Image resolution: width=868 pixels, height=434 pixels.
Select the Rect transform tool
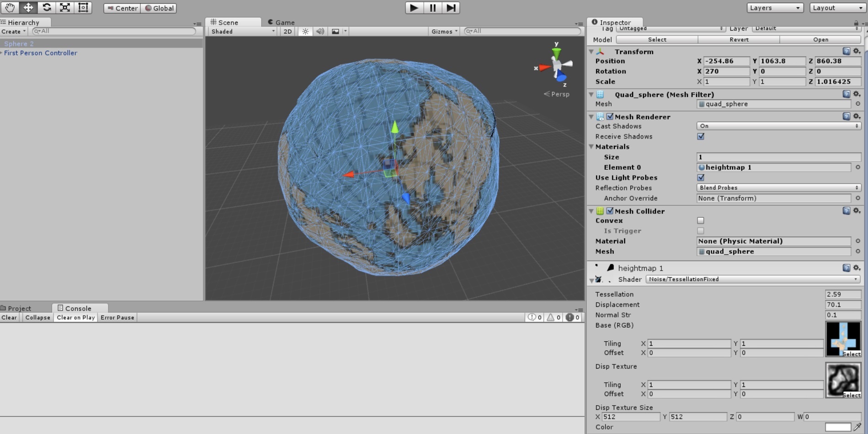[83, 8]
